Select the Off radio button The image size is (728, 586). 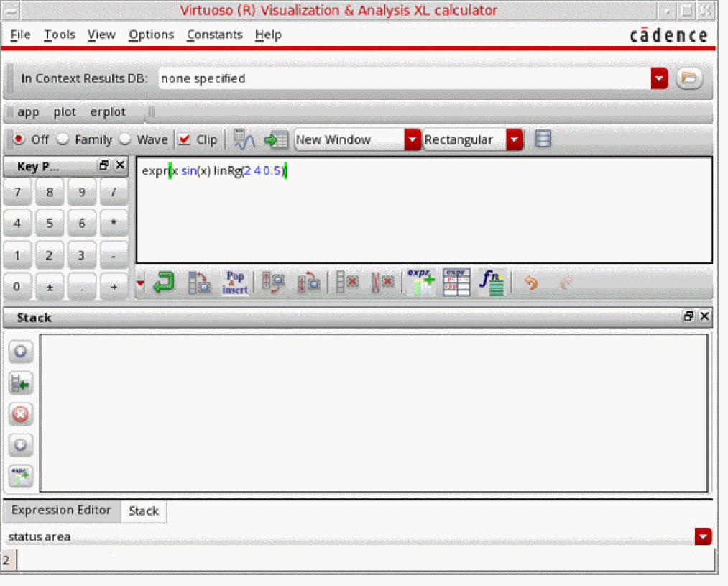point(19,139)
